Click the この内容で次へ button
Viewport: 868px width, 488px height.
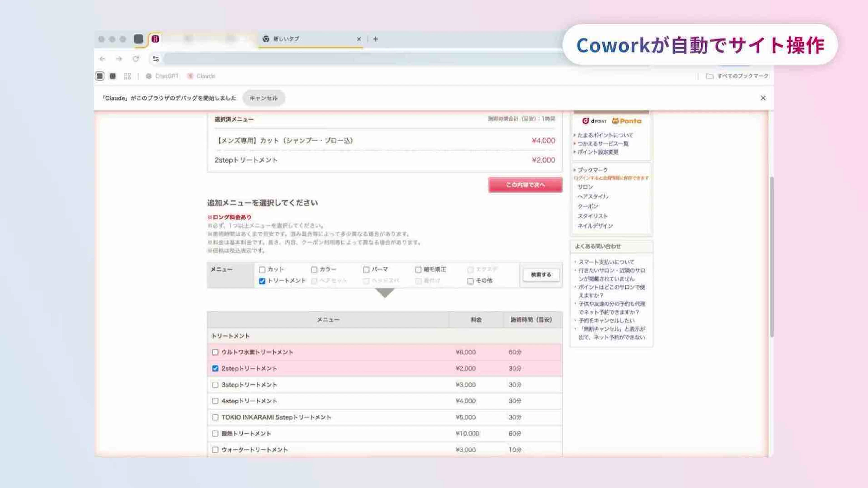525,185
